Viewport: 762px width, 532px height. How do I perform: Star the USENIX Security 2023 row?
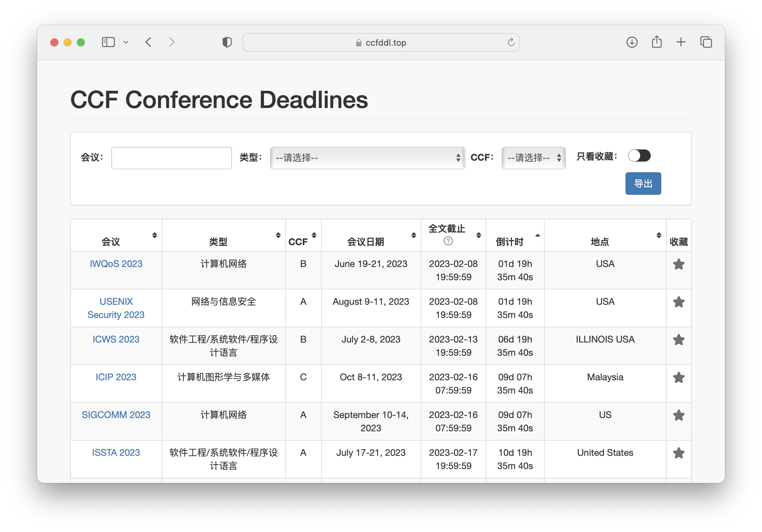point(679,302)
